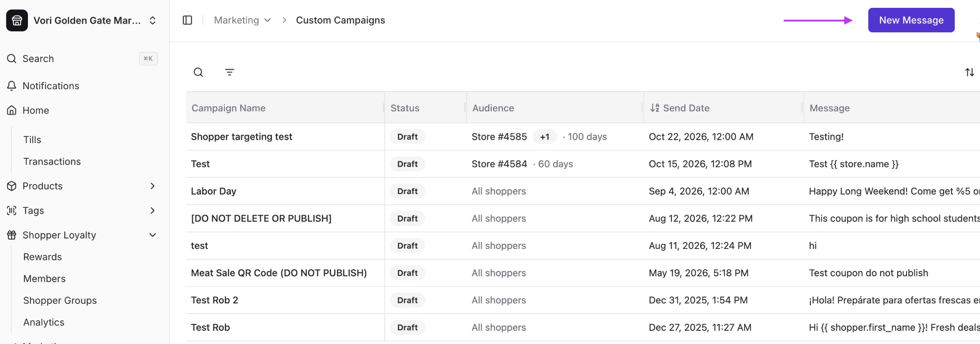980x344 pixels.
Task: Open the Transactions page
Action: coord(52,162)
